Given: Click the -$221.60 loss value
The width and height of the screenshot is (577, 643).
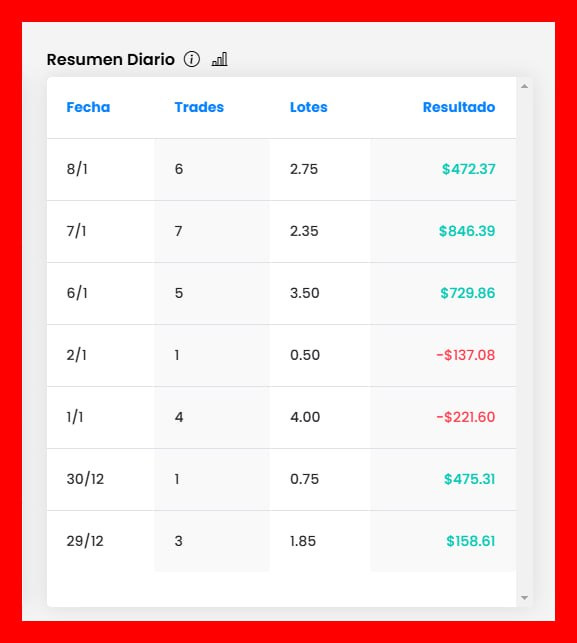Looking at the screenshot, I should (x=465, y=417).
